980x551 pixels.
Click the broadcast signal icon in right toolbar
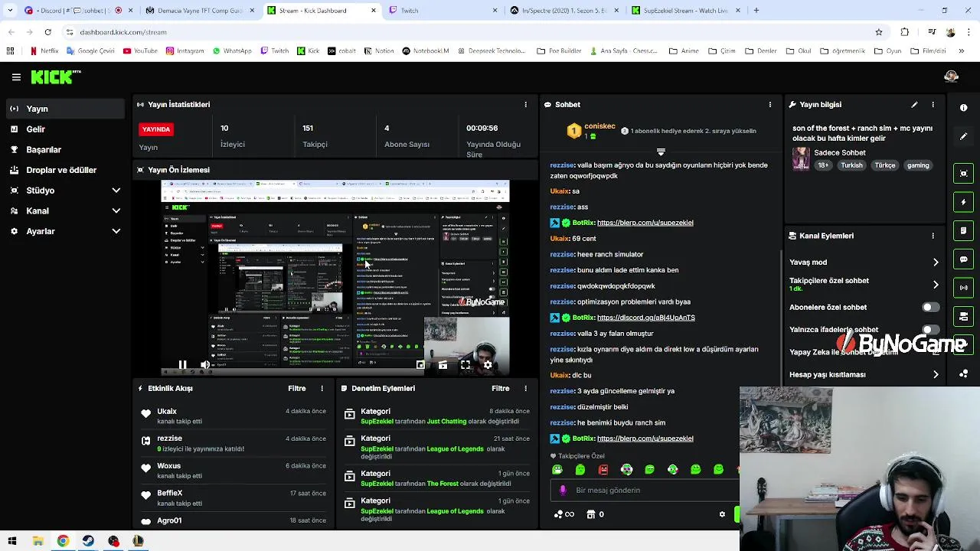click(964, 288)
